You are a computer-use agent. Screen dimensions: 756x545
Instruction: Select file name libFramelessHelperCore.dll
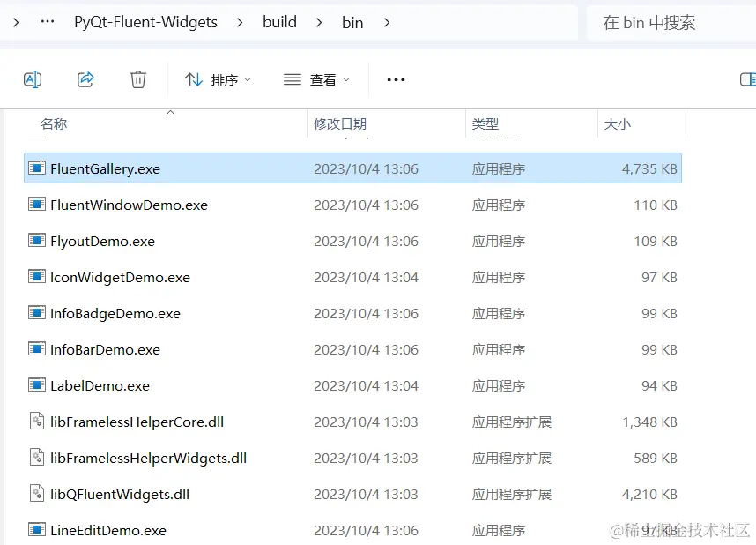137,422
